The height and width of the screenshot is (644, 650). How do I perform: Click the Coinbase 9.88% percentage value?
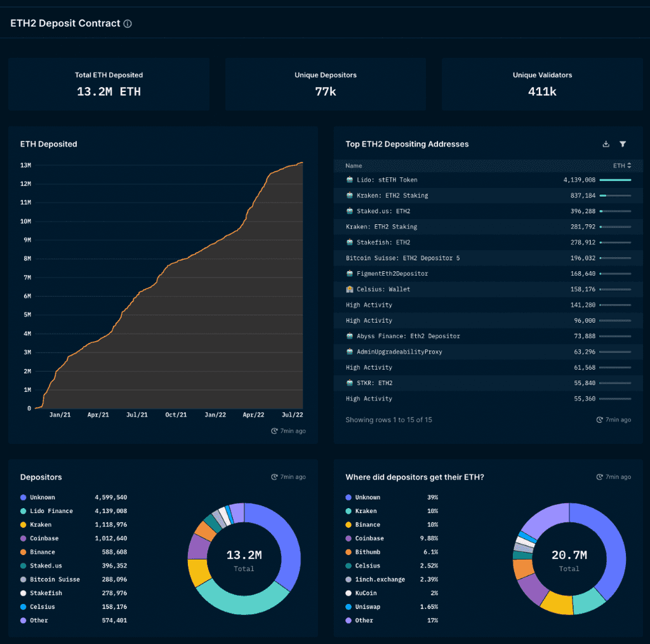(x=429, y=539)
